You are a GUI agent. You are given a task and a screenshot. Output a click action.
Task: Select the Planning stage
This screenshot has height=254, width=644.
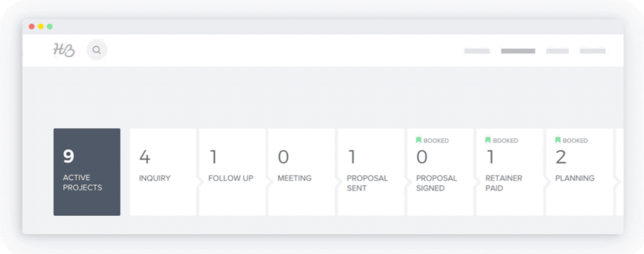(x=580, y=172)
